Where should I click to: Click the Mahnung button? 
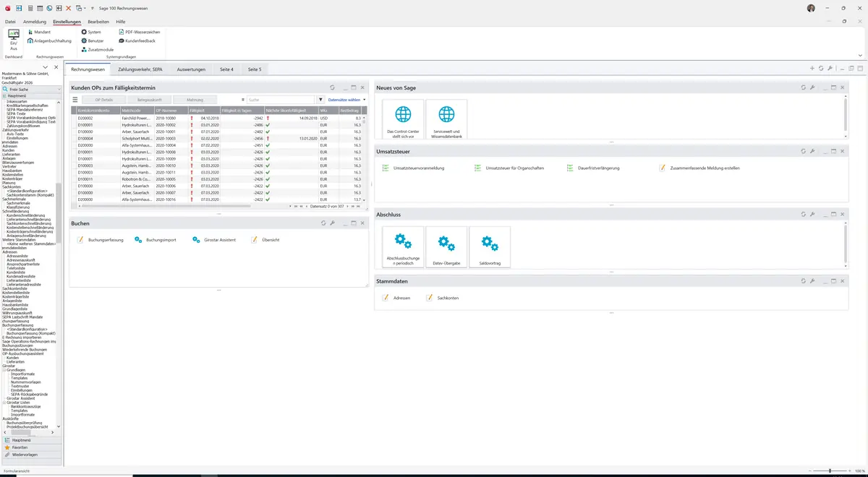tap(195, 100)
